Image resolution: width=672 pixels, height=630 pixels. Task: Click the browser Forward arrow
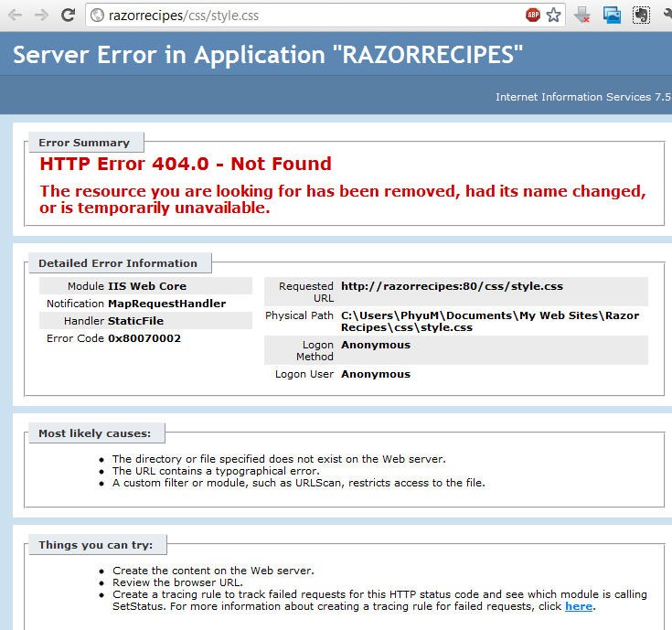(41, 16)
